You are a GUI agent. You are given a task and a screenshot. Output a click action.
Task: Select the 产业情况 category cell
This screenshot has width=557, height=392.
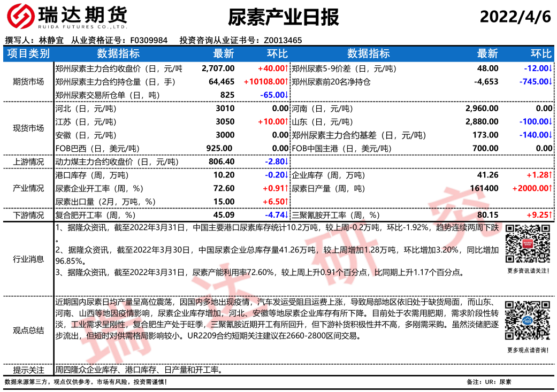pyautogui.click(x=28, y=188)
